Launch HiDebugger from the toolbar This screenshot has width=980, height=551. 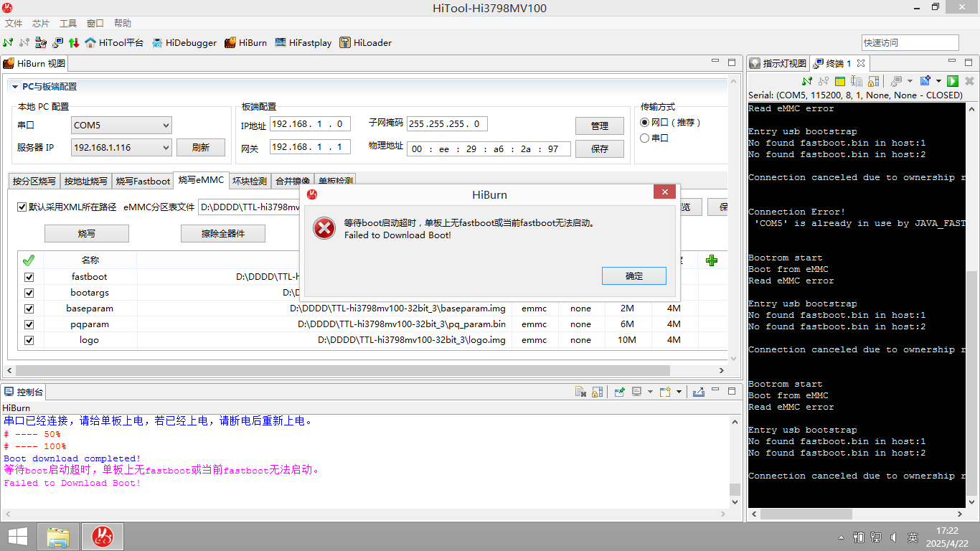tap(184, 42)
